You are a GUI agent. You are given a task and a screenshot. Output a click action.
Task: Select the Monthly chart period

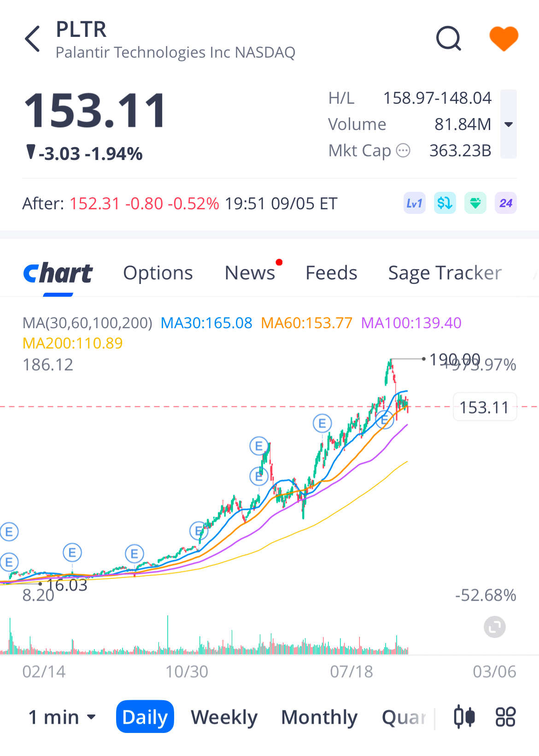[319, 717]
